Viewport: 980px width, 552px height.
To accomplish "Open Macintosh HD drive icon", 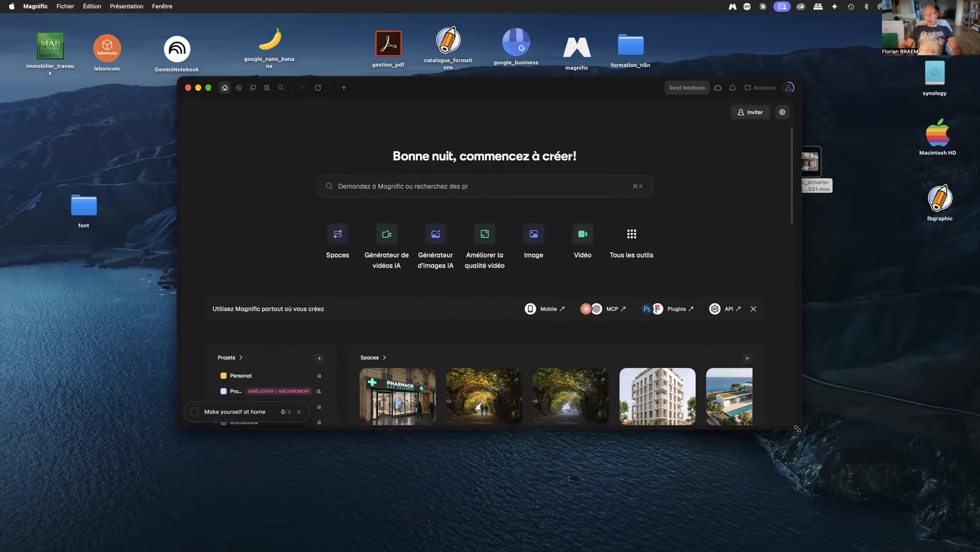I will [x=938, y=137].
